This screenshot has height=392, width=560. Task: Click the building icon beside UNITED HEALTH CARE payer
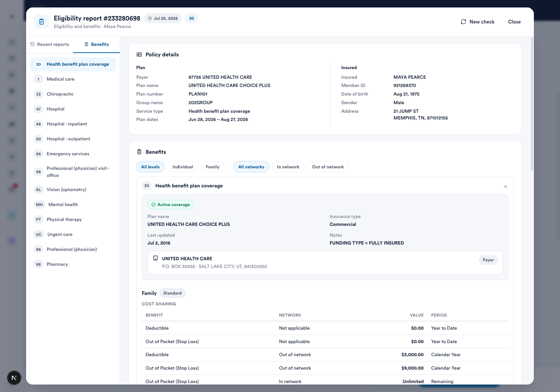156,258
